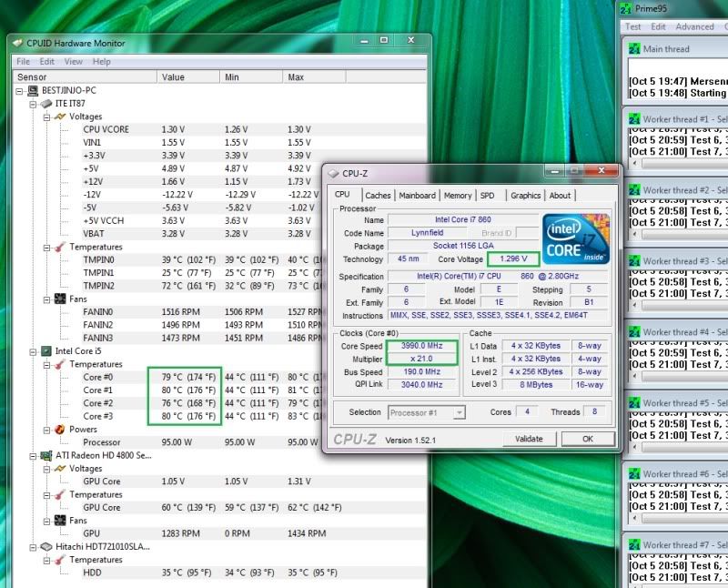Viewport: 728px width, 588px height.
Task: Click the Value column header
Action: pos(173,77)
